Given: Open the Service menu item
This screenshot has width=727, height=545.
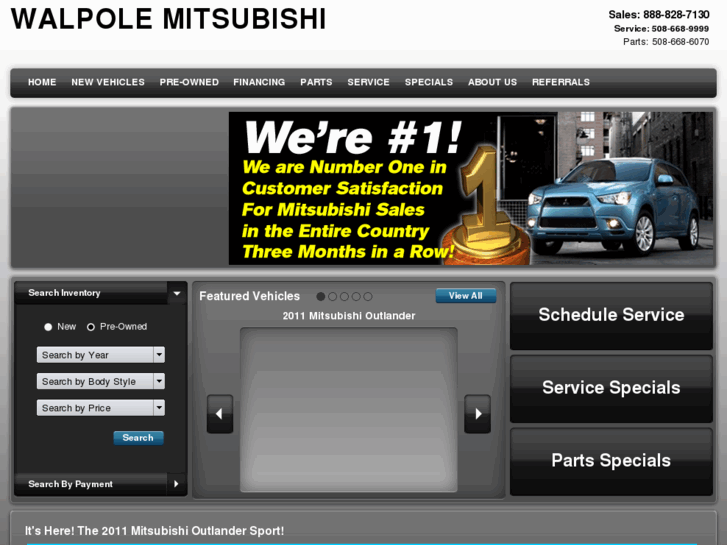Looking at the screenshot, I should 369,82.
